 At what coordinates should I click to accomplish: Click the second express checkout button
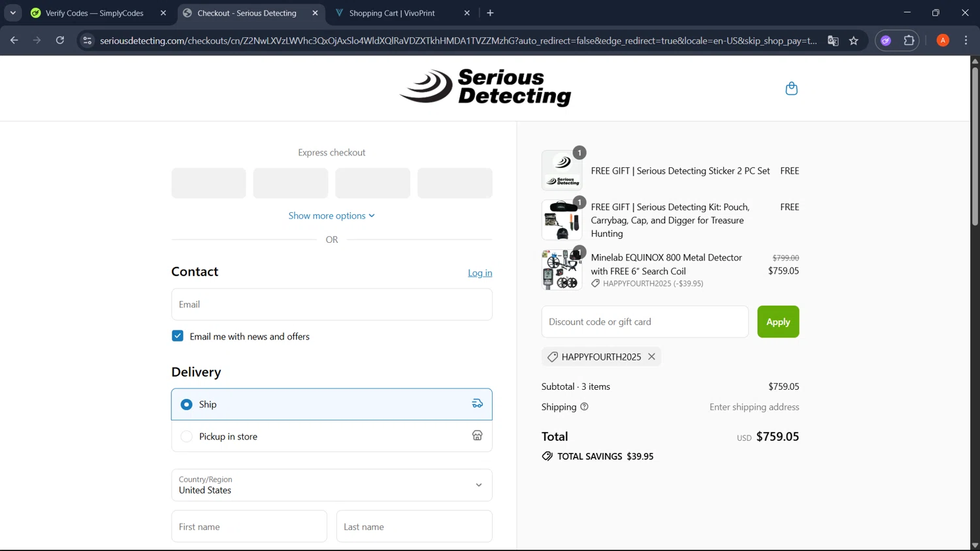291,183
